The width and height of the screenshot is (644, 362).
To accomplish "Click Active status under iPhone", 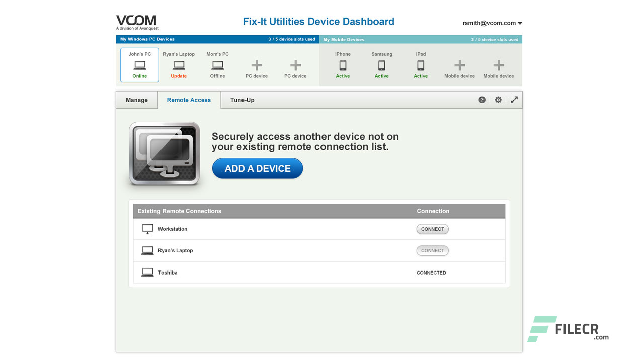I will pos(343,76).
